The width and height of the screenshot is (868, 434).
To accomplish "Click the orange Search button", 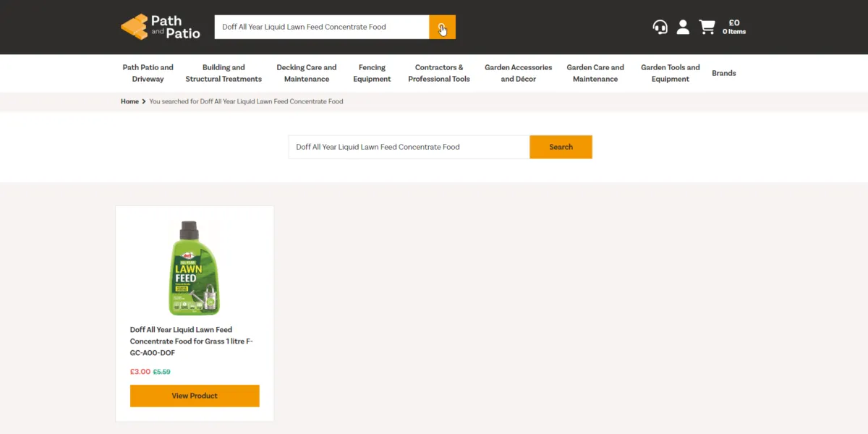I will point(561,147).
